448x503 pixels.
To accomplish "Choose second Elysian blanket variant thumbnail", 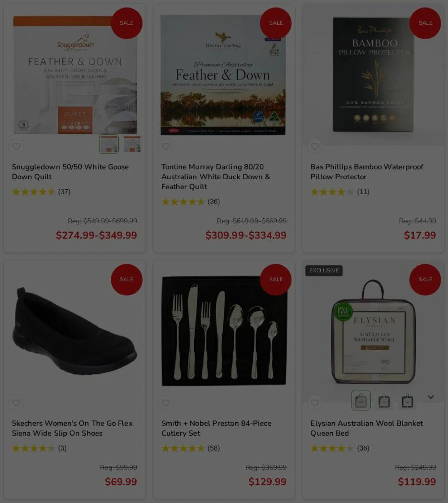I will [384, 401].
